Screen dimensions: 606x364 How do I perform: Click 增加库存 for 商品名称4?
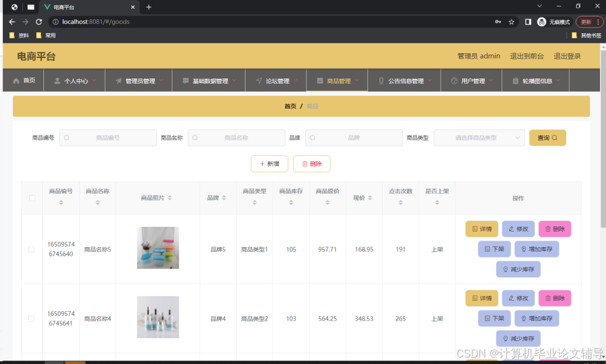coord(537,318)
